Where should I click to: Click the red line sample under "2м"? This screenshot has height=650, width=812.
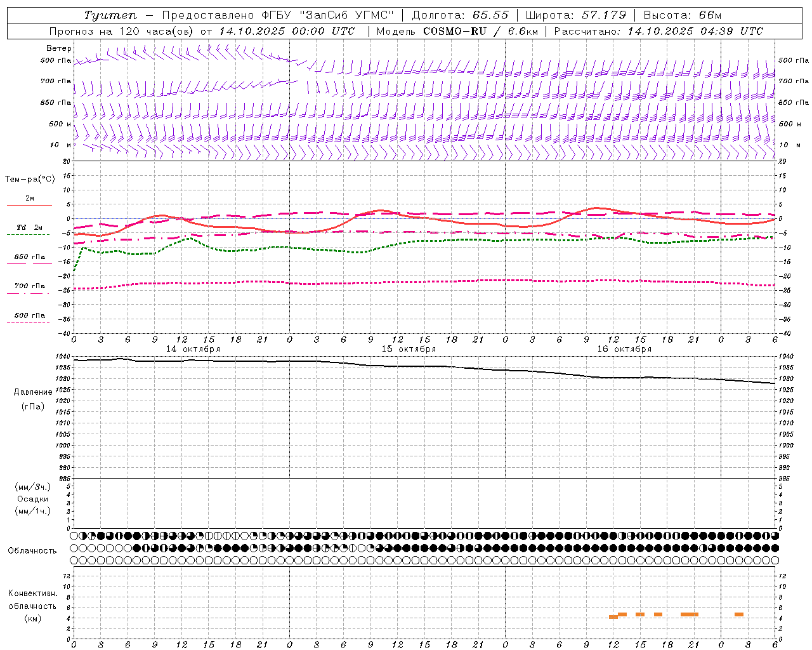click(x=29, y=206)
